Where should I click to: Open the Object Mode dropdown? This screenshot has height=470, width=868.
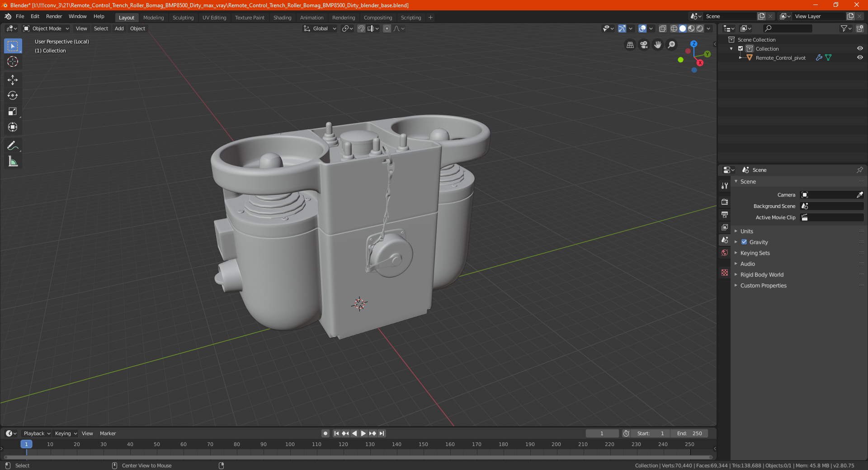click(46, 28)
